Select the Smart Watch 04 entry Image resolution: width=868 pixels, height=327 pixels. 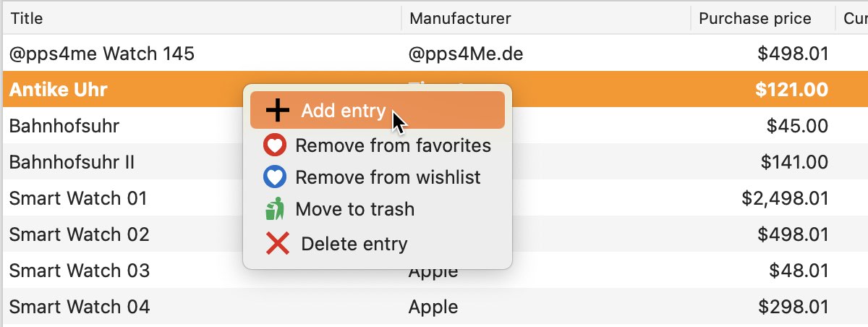tap(80, 307)
